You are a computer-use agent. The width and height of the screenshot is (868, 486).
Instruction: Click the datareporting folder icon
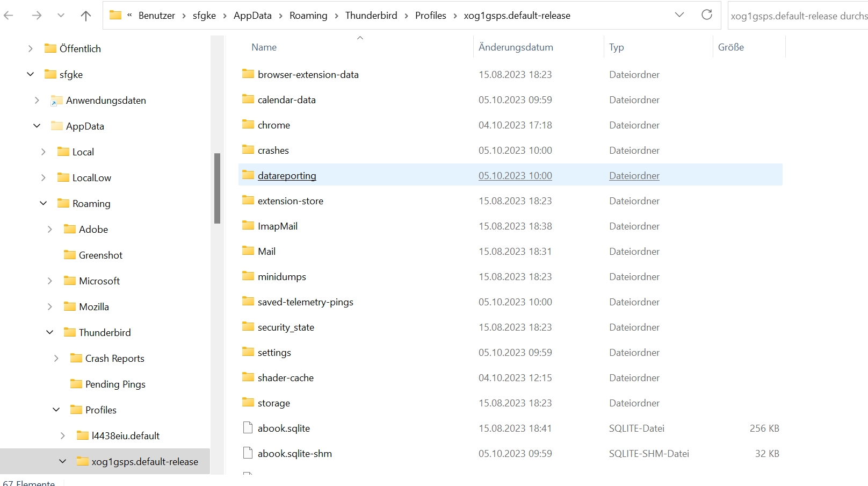248,175
